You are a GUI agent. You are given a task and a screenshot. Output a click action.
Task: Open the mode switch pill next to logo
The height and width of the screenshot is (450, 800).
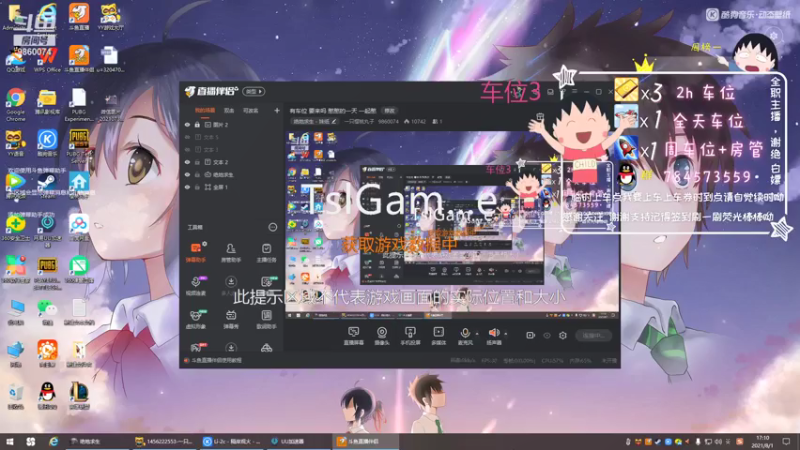coord(254,92)
